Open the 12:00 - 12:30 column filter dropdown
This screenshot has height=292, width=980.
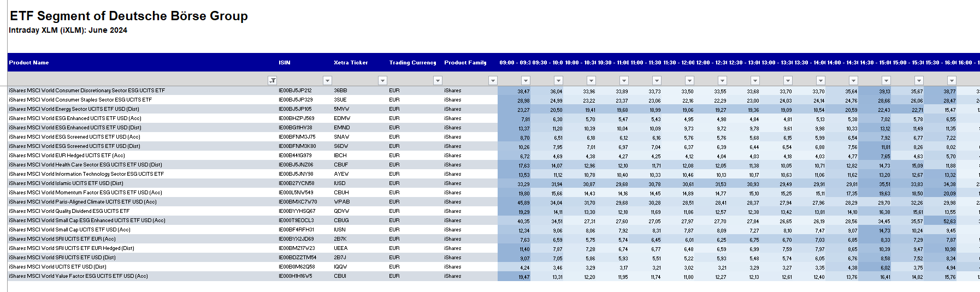coord(722,80)
